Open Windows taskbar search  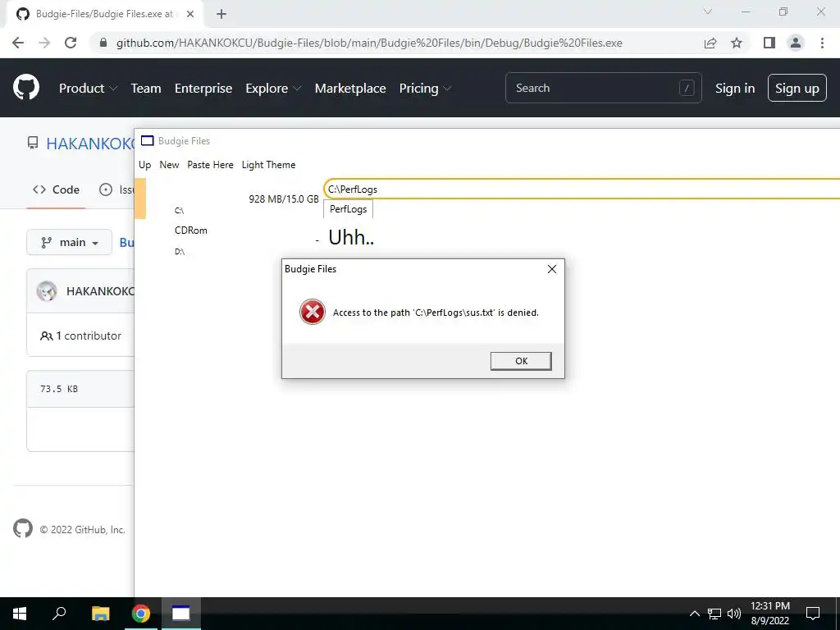pos(59,614)
